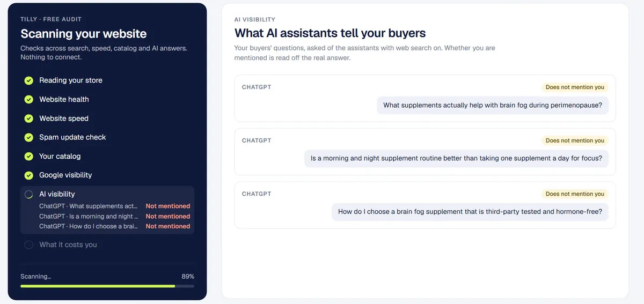
Task: Click Does not mention you badge on third-party tested card
Action: (x=575, y=194)
